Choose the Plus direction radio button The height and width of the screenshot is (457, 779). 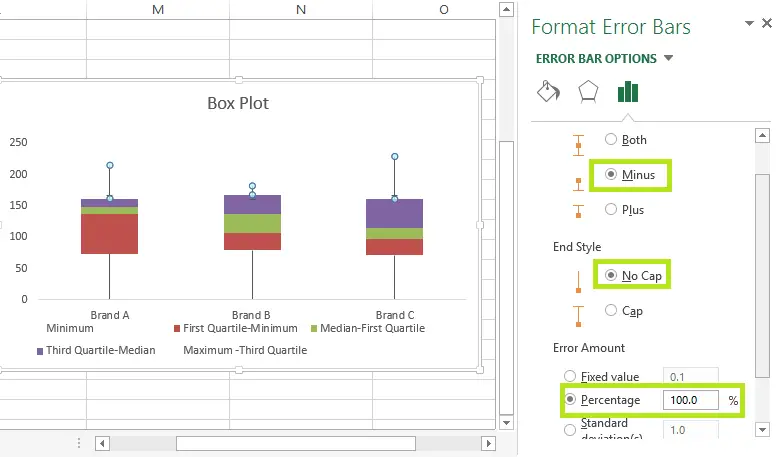tap(611, 210)
